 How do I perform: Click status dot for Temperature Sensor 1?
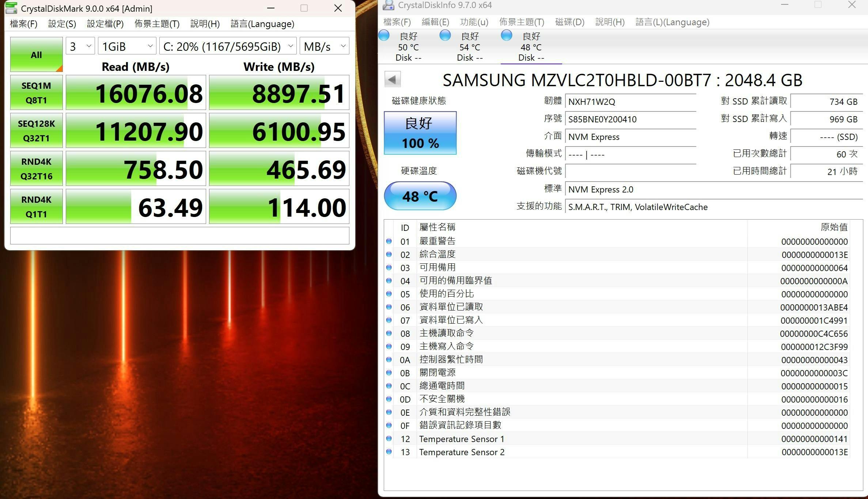389,438
